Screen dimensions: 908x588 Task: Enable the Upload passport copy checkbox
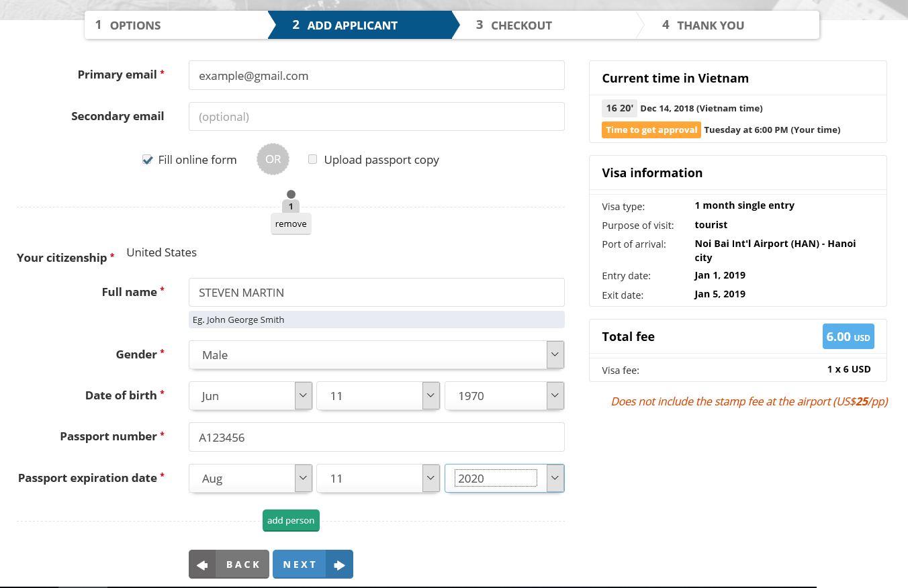tap(312, 160)
